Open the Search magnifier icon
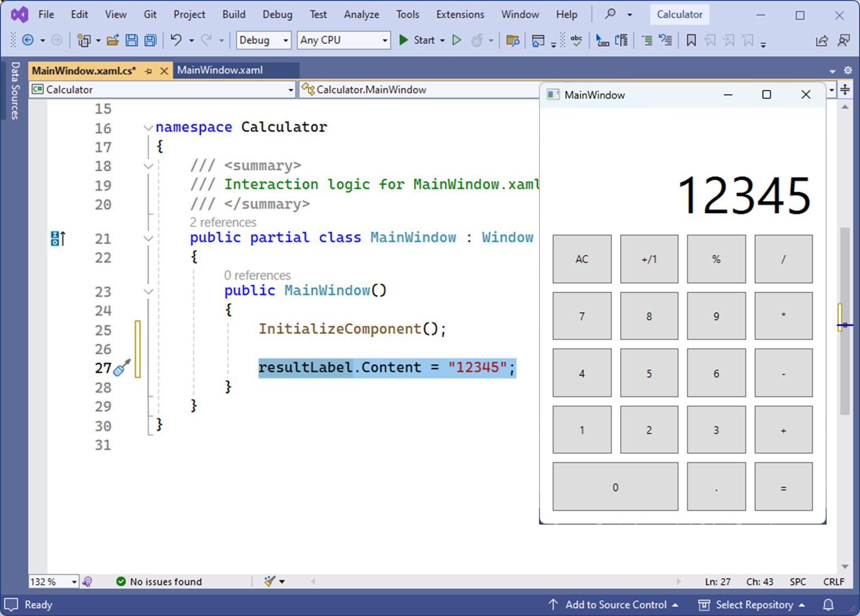This screenshot has width=860, height=616. coord(610,14)
